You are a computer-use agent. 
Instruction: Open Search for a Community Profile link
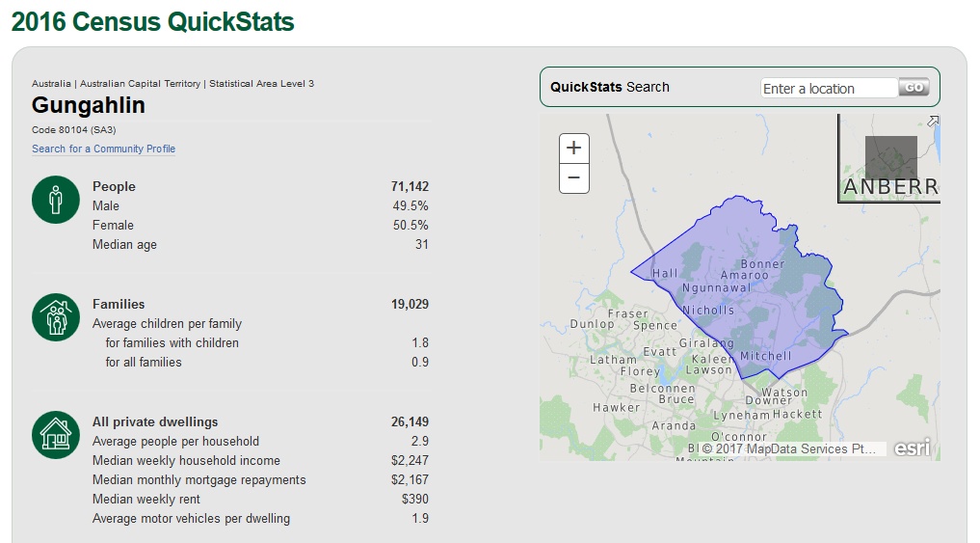103,149
